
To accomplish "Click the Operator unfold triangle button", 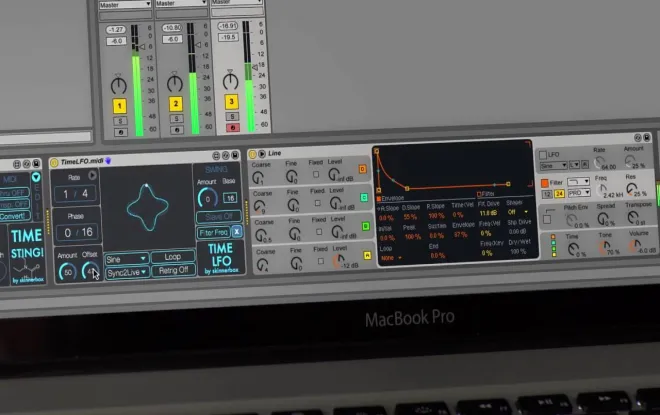I will pyautogui.click(x=262, y=154).
